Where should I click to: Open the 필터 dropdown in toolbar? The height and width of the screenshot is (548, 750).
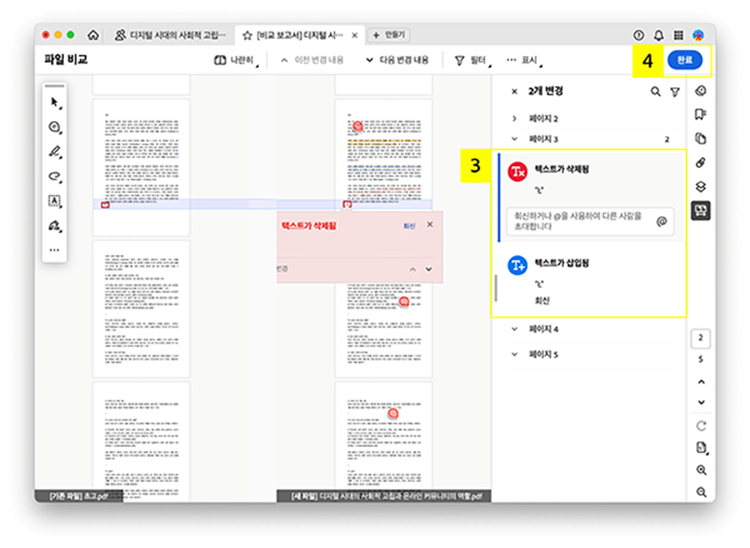473,60
